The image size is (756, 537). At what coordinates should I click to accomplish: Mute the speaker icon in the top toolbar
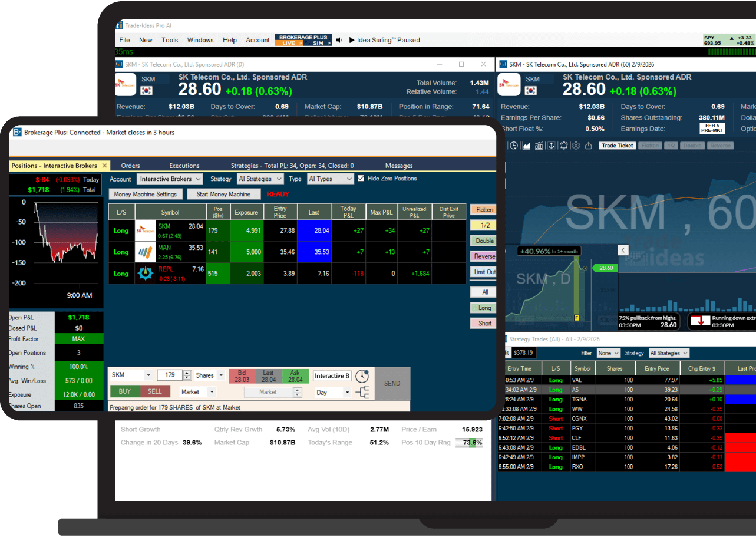[338, 40]
